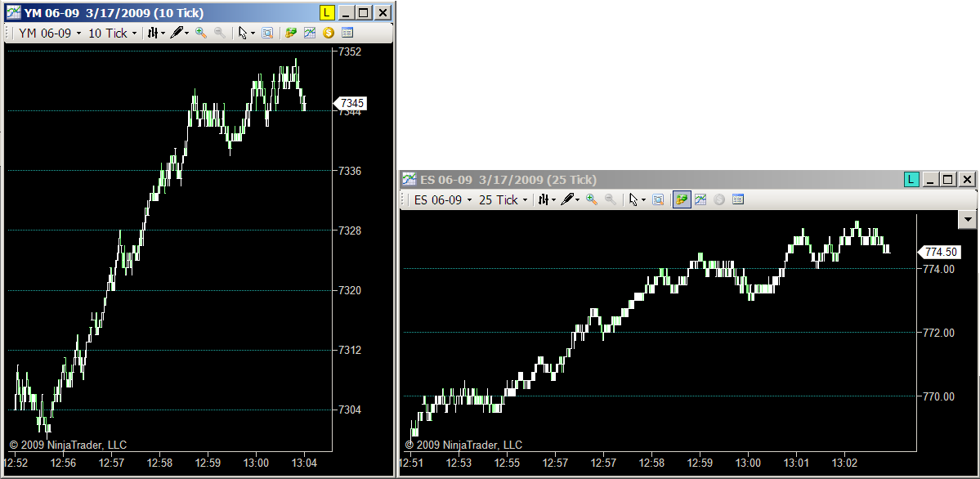Click the 13:01 time label on ES chart

coord(796,463)
